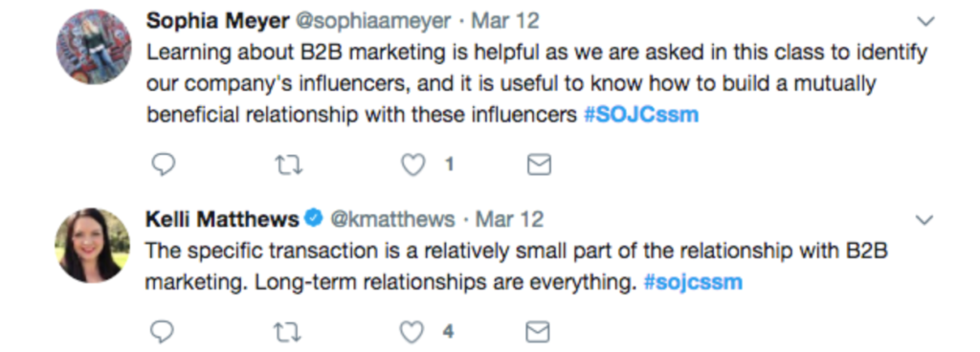
Task: Retweet Kelli Matthews' tweet
Action: (x=287, y=332)
